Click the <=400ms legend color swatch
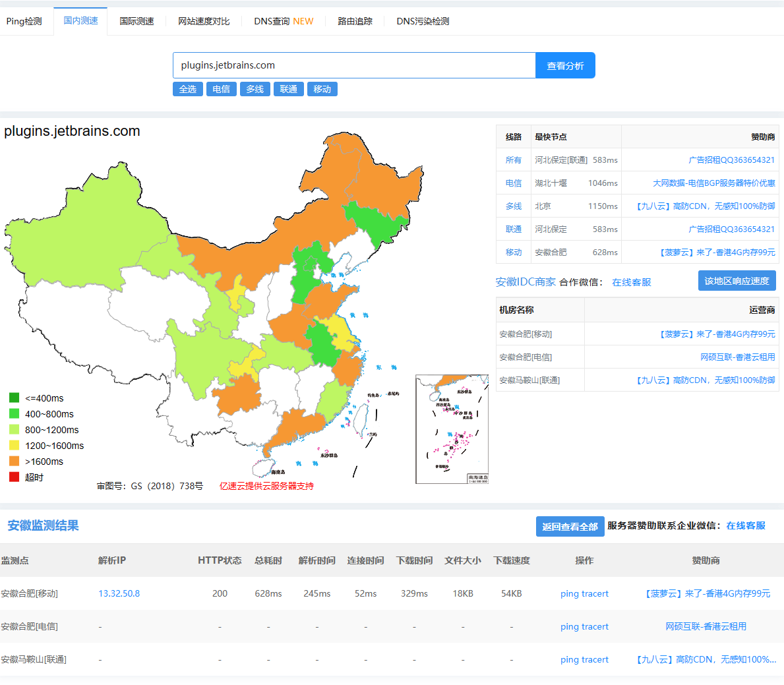Viewport: 784px width, 685px height. tap(14, 398)
